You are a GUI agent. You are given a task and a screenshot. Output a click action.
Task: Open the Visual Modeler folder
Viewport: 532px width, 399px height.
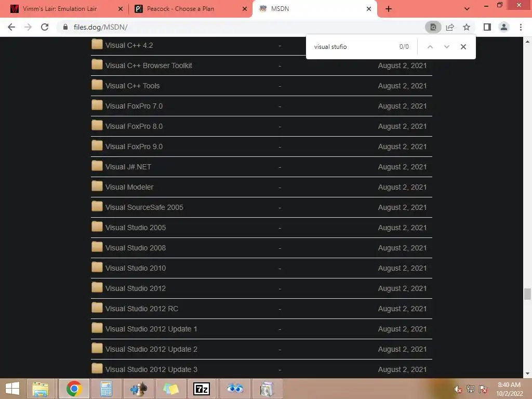[129, 187]
